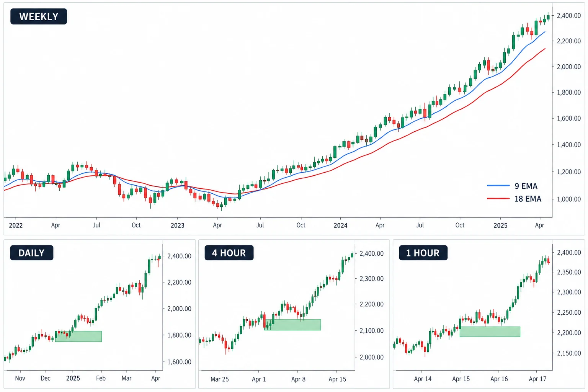
Task: Select the 18 EMA legend label
Action: click(528, 199)
